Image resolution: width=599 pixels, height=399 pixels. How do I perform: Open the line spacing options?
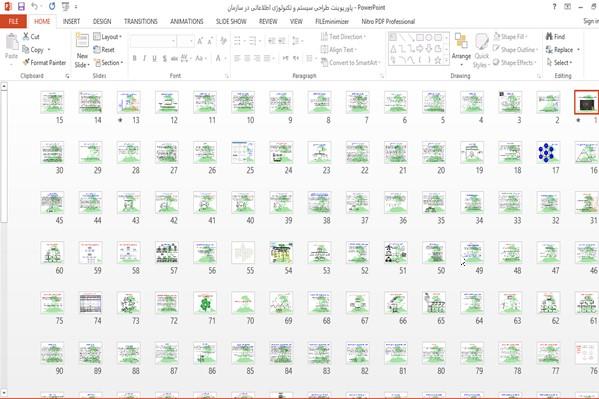pos(297,41)
